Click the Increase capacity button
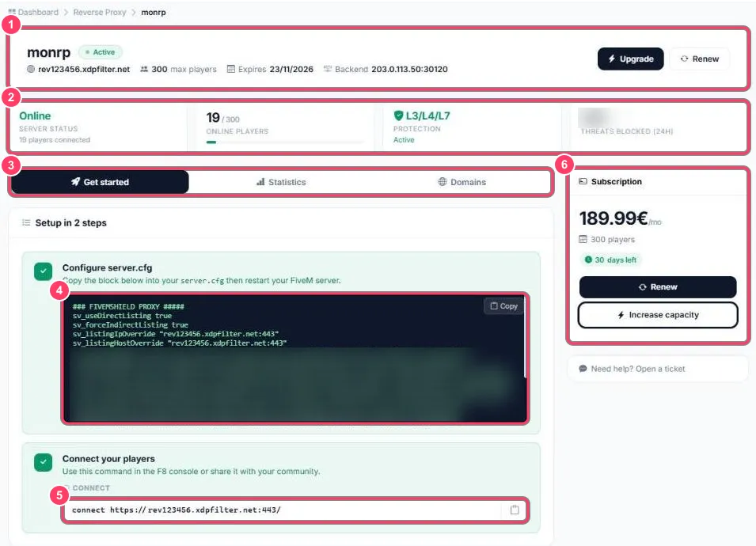 (x=658, y=315)
